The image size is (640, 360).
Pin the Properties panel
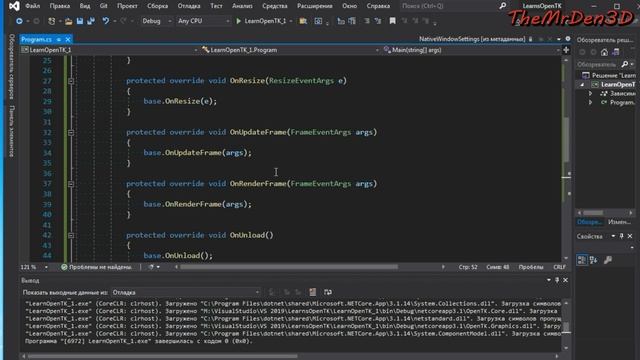pyautogui.click(x=622, y=236)
